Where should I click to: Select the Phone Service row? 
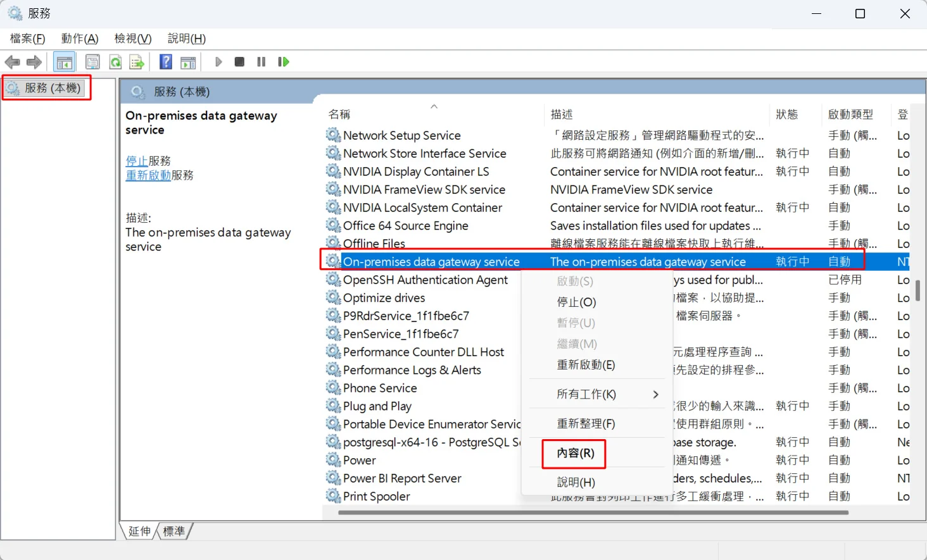tap(617, 388)
